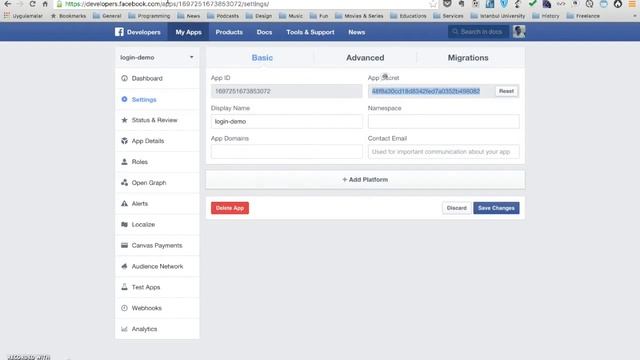Click the Namespace field

[444, 121]
